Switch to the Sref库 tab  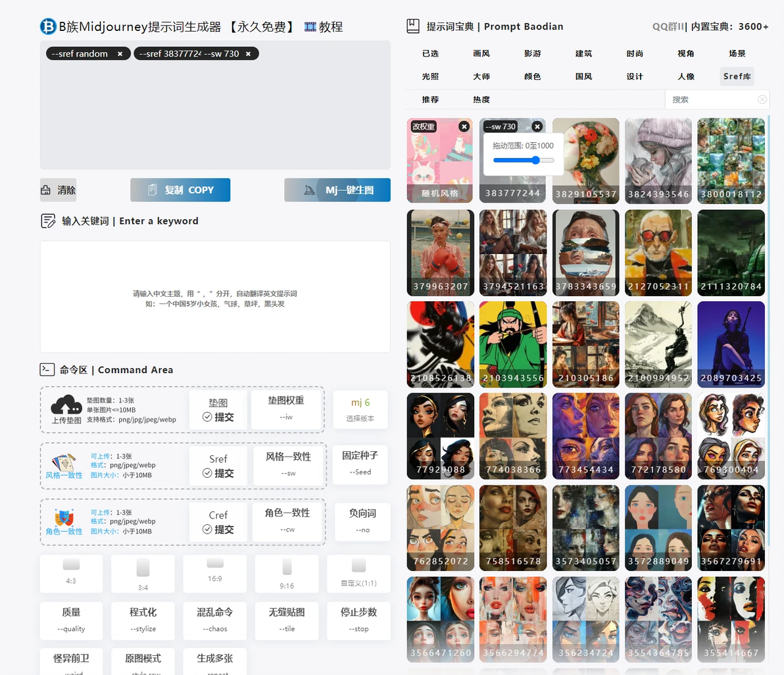pos(737,76)
